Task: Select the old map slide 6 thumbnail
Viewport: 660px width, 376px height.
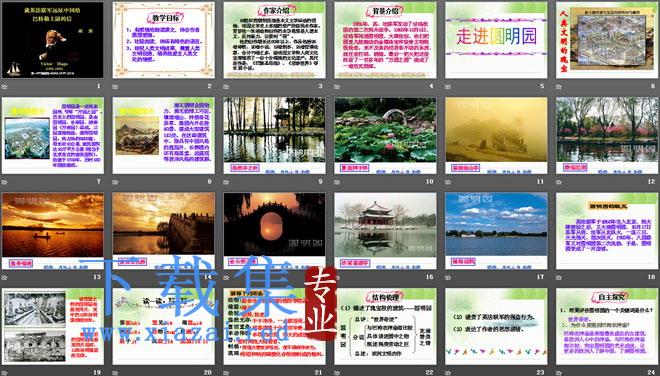Action: 607,40
